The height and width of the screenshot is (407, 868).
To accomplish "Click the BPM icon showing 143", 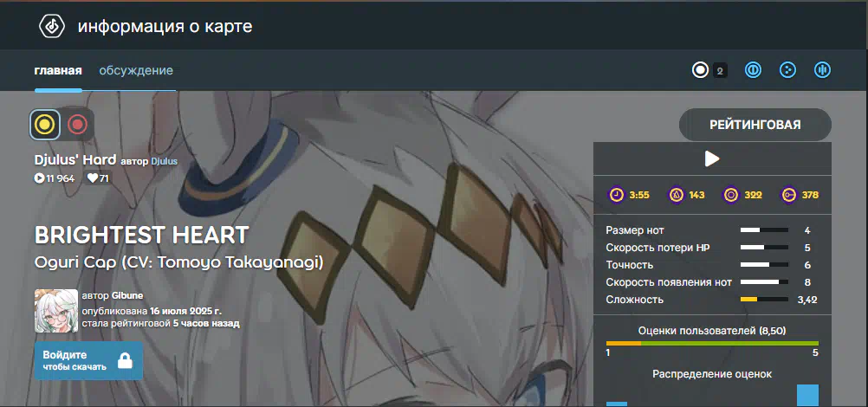I will pos(677,195).
